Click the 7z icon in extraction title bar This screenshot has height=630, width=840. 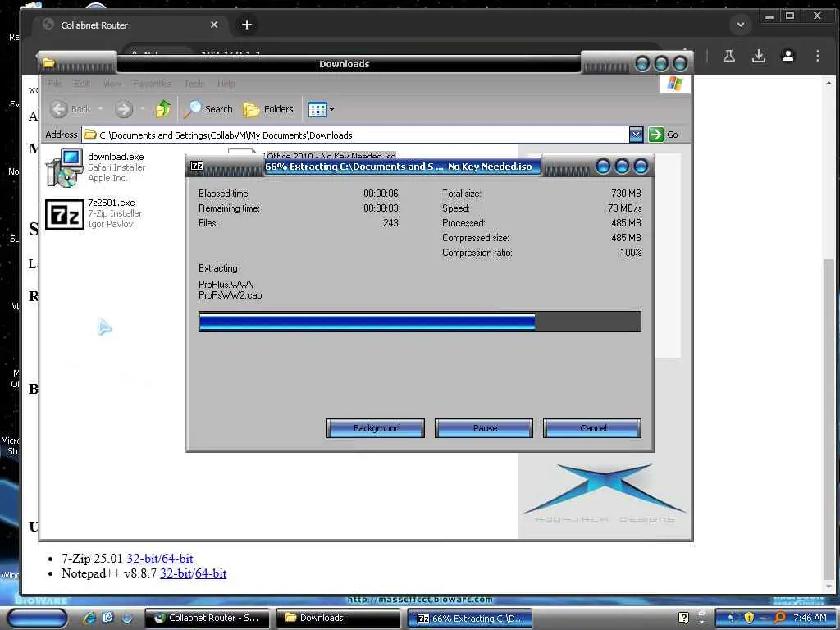[197, 166]
